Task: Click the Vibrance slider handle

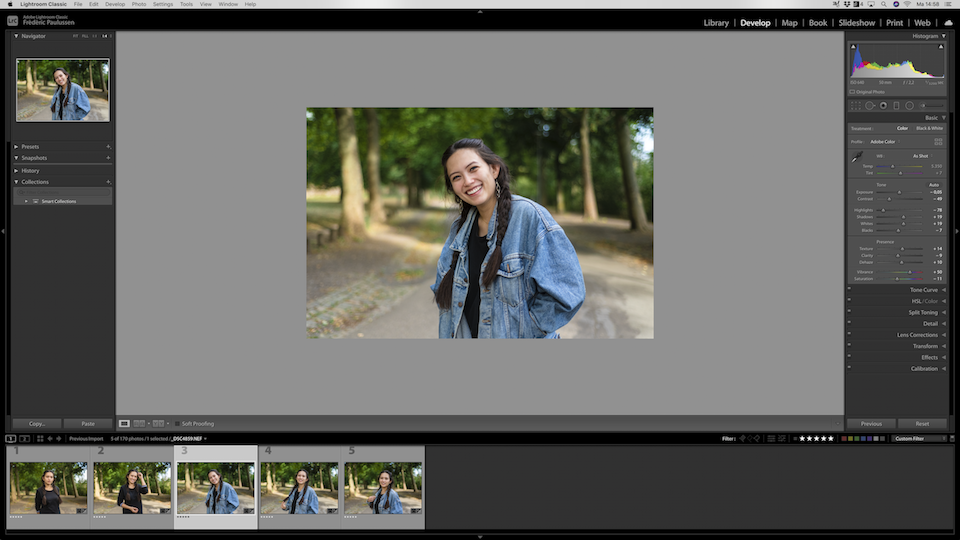Action: click(909, 272)
